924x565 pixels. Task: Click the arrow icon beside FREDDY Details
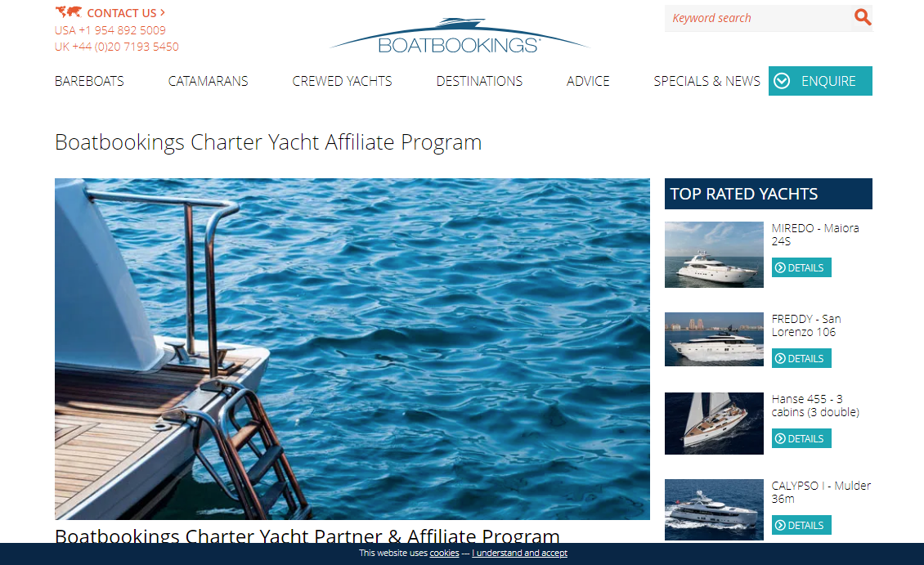click(x=780, y=359)
